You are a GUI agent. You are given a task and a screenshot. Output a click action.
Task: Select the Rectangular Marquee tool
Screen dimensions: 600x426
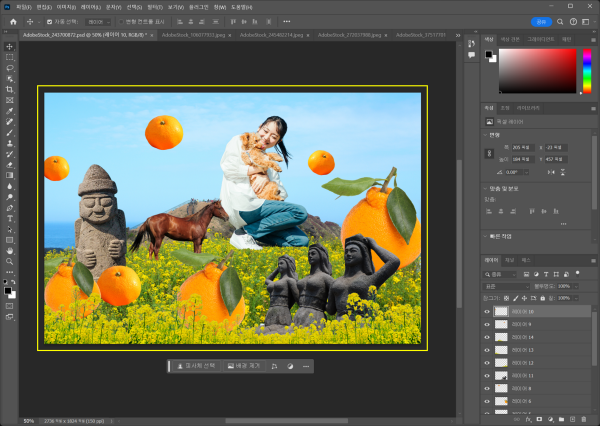pyautogui.click(x=10, y=57)
